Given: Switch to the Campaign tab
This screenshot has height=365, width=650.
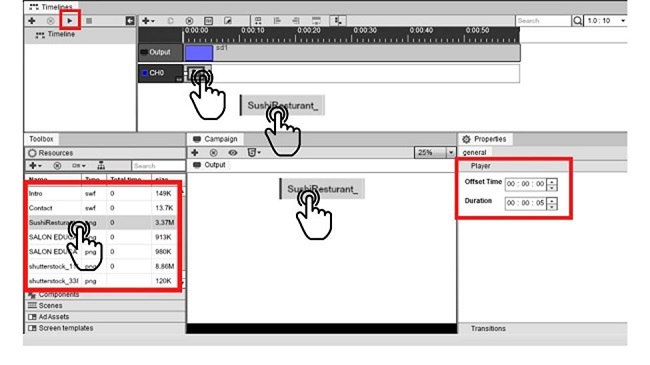Looking at the screenshot, I should click(x=216, y=139).
